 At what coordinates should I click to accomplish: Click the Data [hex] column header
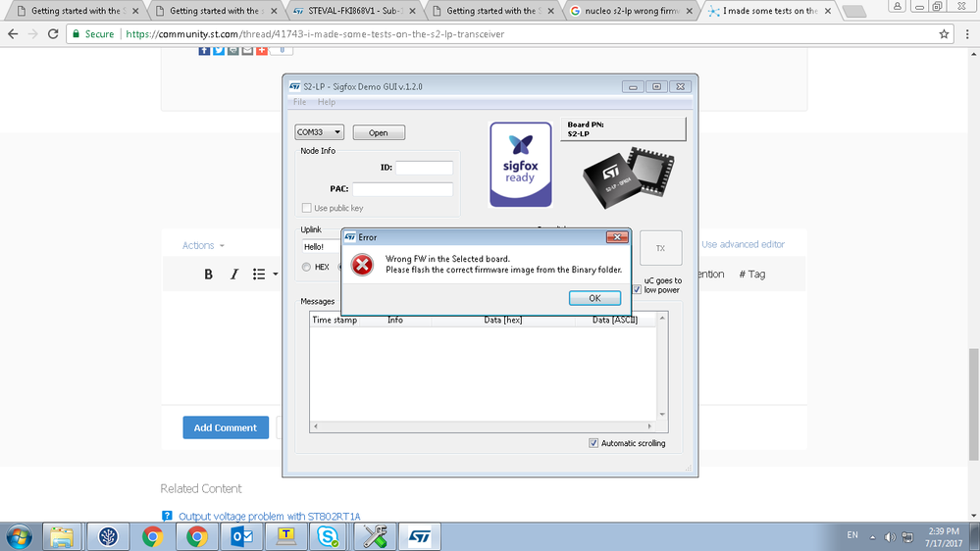503,320
